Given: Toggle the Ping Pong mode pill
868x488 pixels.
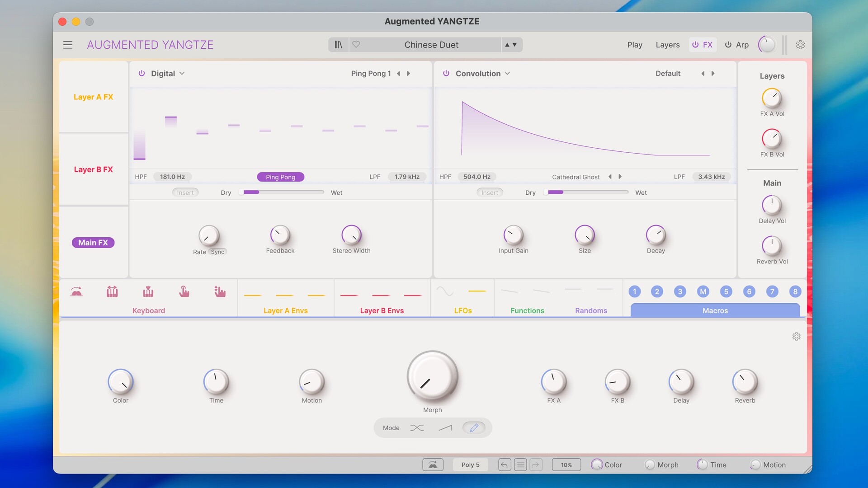Looking at the screenshot, I should tap(280, 177).
